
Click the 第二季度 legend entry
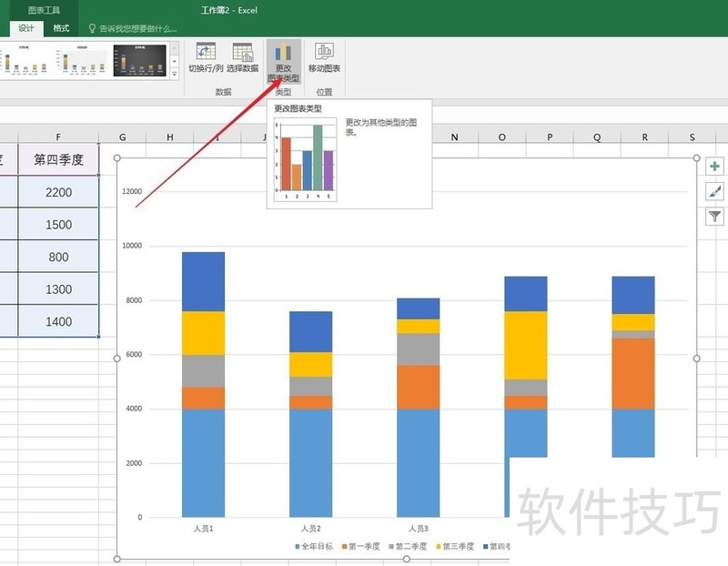click(408, 547)
